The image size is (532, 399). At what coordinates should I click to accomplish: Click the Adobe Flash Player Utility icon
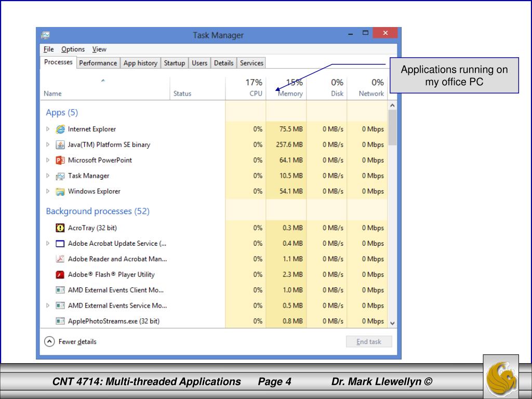coord(60,274)
